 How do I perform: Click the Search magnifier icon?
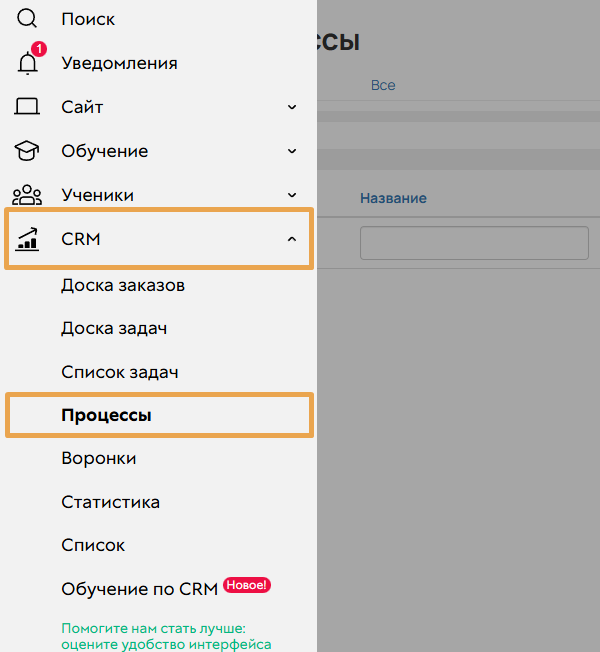tap(28, 18)
